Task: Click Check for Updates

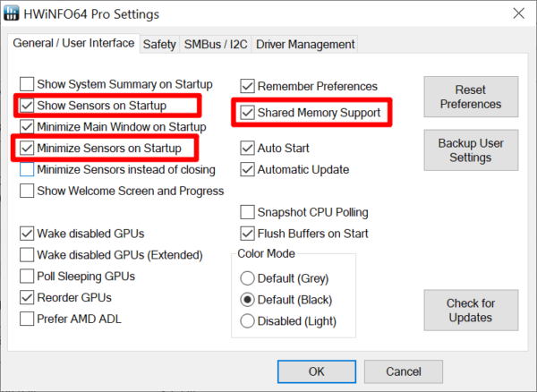Action: 471,311
